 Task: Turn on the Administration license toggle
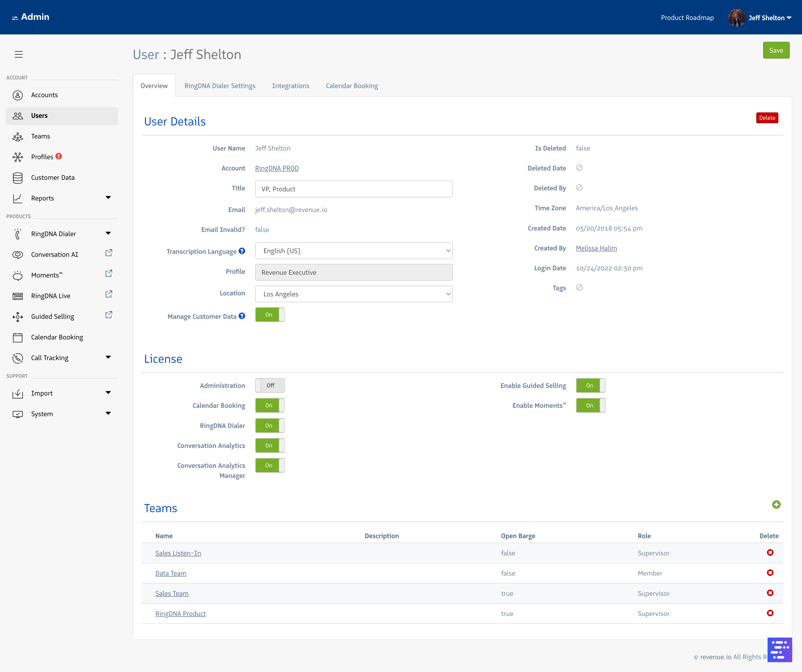270,385
